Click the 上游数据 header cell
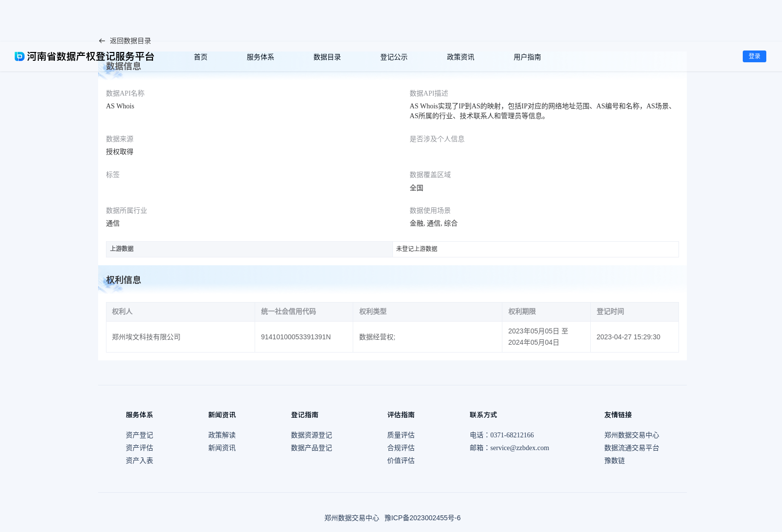 tap(249, 249)
